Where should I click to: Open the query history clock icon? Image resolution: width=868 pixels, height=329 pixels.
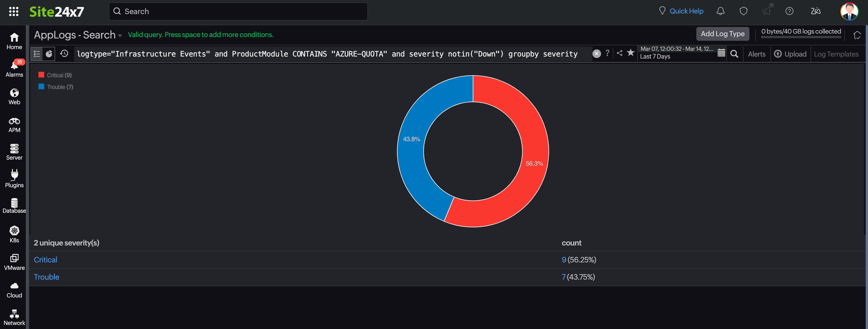(64, 54)
